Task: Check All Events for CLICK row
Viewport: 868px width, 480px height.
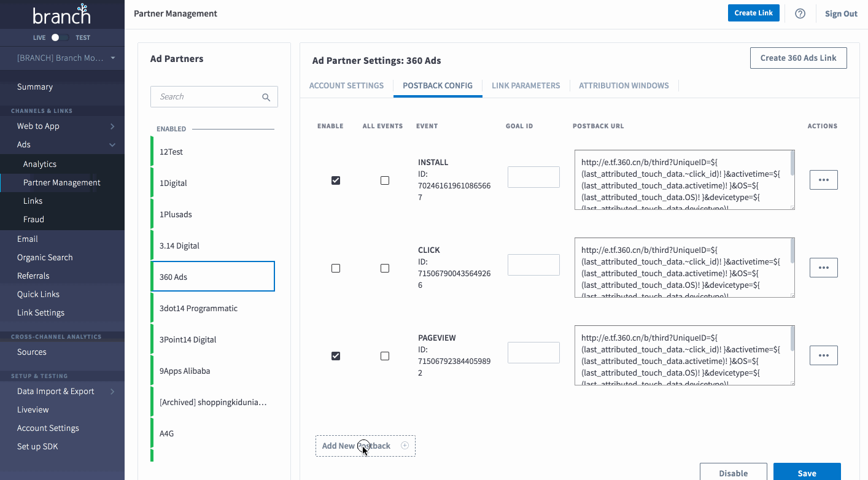Action: [x=385, y=268]
